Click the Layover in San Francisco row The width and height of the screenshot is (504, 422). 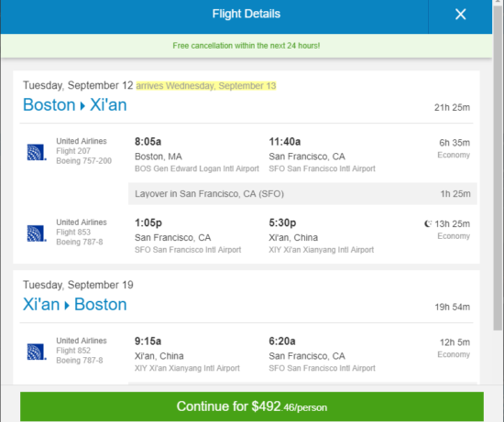(x=302, y=194)
